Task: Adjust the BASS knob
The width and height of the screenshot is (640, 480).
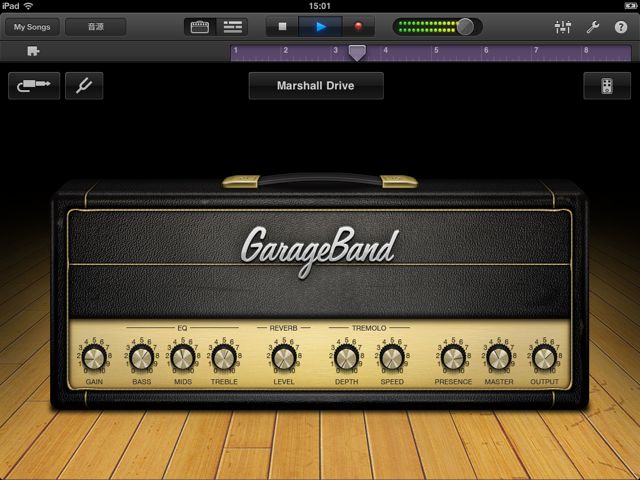Action: point(142,358)
